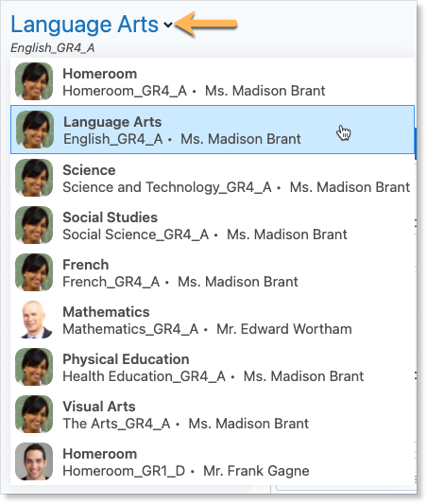Viewport: 427px width, 504px height.
Task: Switch to Science and Technology_GR4_A class
Action: click(213, 178)
